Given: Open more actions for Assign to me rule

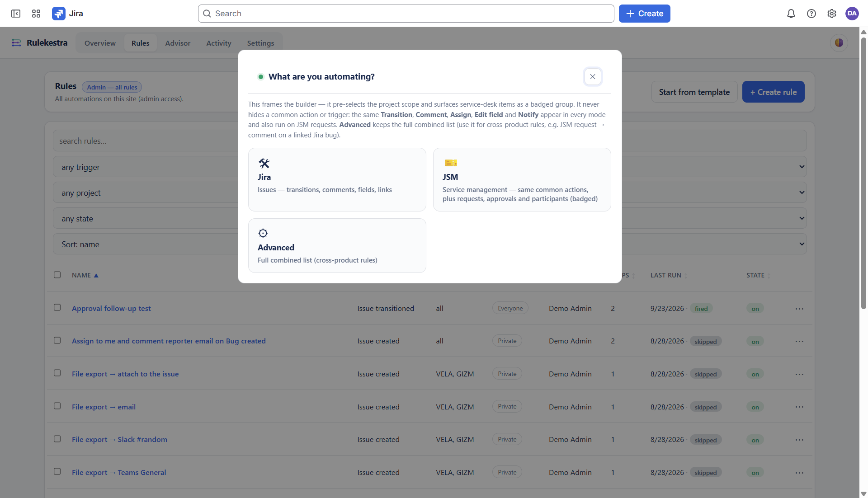Looking at the screenshot, I should 799,341.
